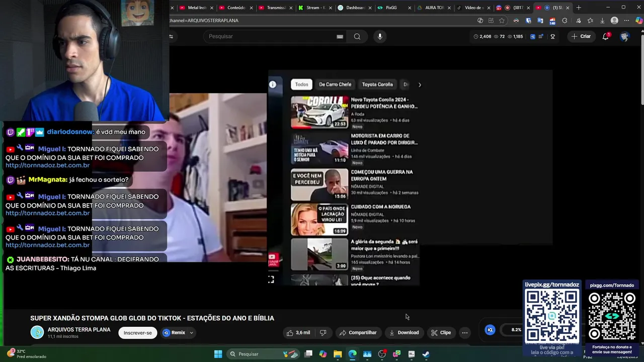
Task: Click the 2,406 view counter in header
Action: point(482,36)
